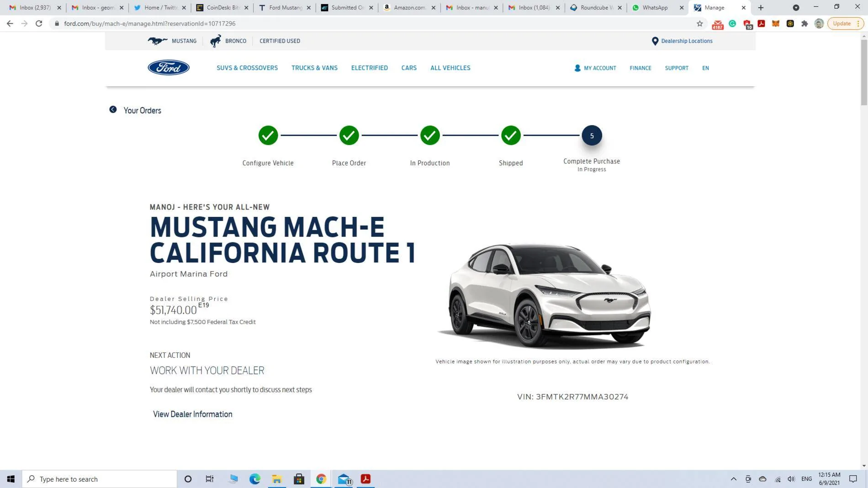This screenshot has height=488, width=868.
Task: Open the MetaMask fox extension
Action: pos(776,23)
